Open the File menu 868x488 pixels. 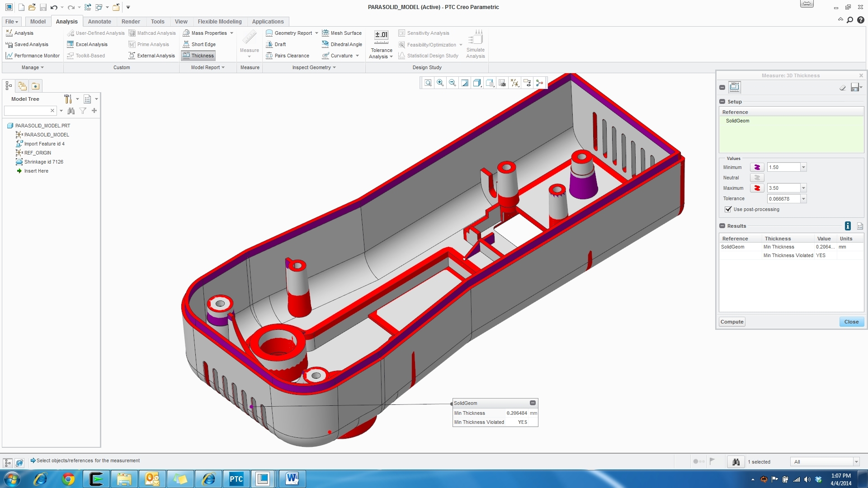pyautogui.click(x=11, y=21)
